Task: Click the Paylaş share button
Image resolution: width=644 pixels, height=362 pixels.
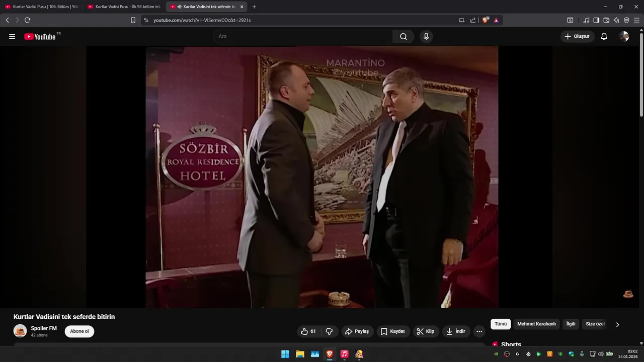Action: coord(357,331)
